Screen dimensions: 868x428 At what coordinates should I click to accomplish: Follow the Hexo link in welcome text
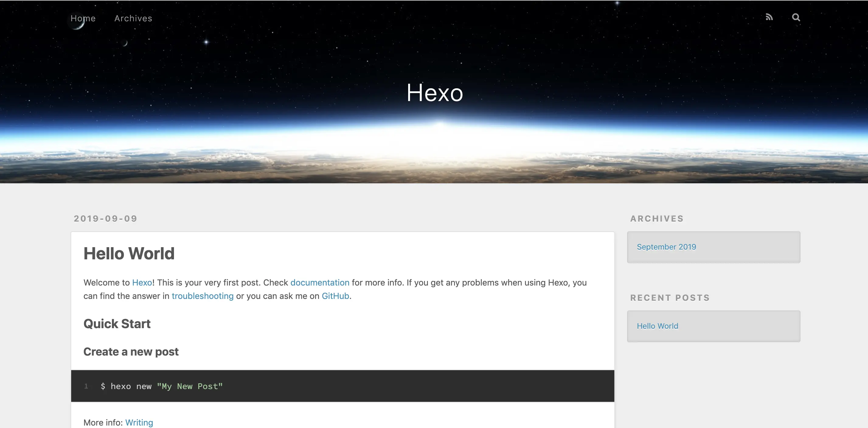142,282
